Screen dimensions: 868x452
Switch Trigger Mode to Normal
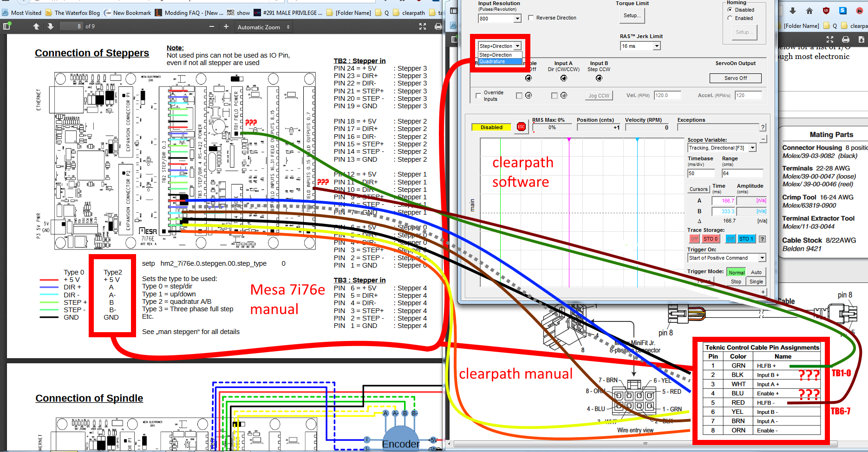(737, 272)
